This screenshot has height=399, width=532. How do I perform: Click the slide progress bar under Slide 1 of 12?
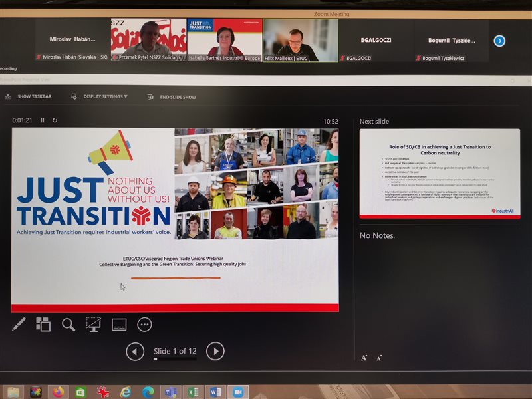click(175, 359)
